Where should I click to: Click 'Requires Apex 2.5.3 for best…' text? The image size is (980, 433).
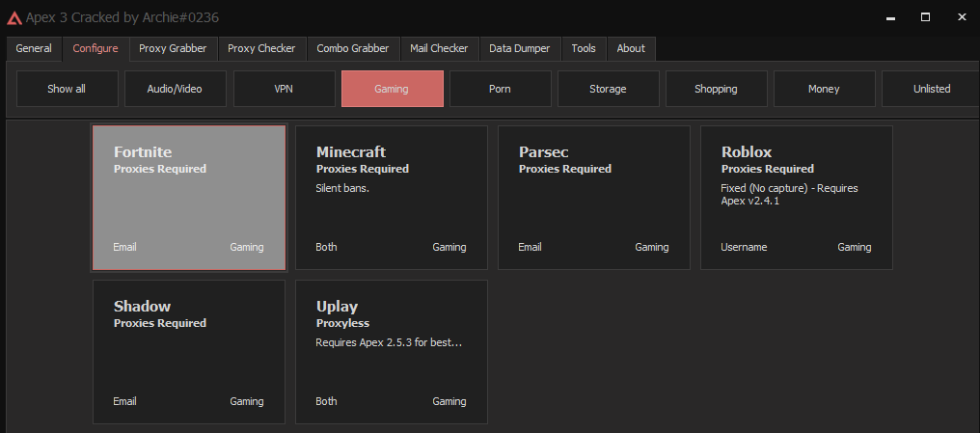389,342
